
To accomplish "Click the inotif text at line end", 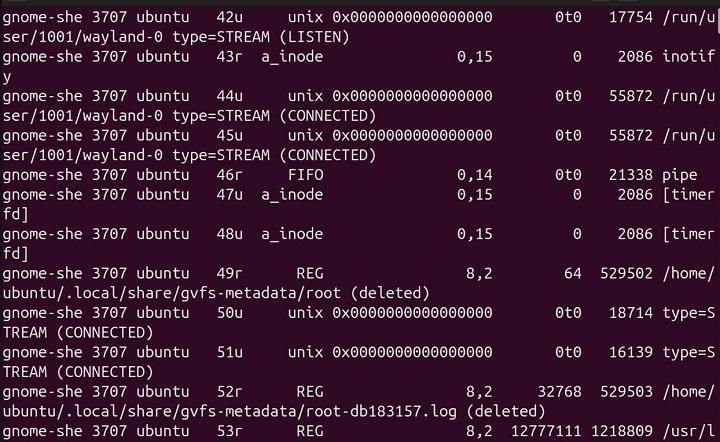I will click(x=689, y=57).
